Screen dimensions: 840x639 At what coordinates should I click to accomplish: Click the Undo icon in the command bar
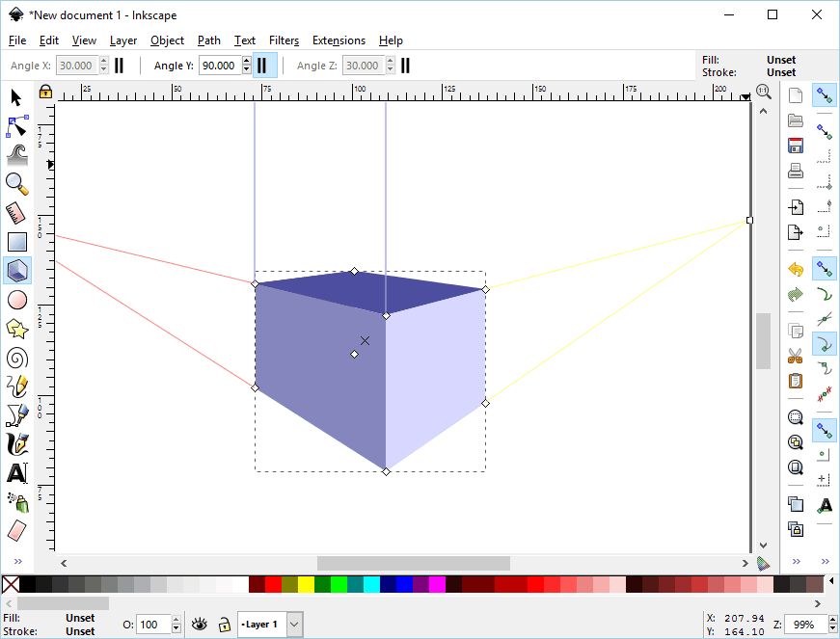pos(795,269)
